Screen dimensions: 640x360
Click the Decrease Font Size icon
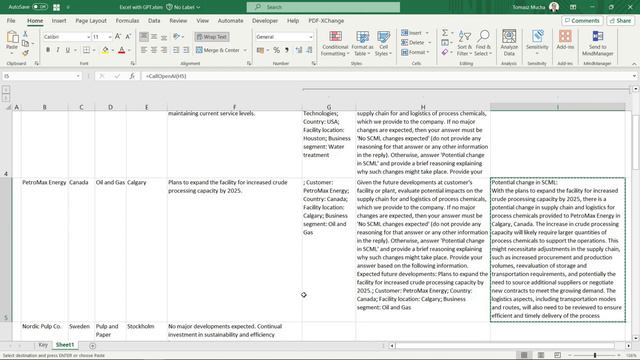(x=128, y=37)
